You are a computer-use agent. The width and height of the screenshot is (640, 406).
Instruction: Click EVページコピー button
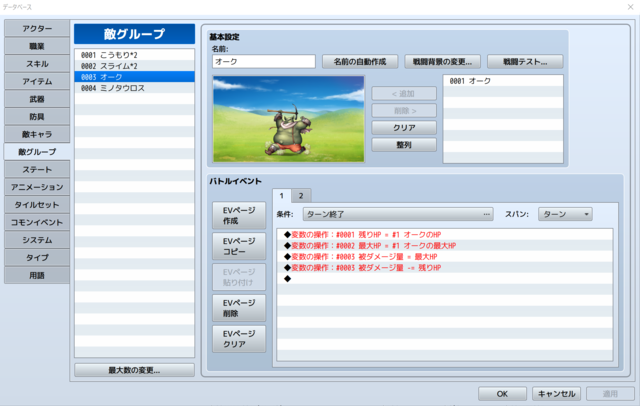point(239,246)
